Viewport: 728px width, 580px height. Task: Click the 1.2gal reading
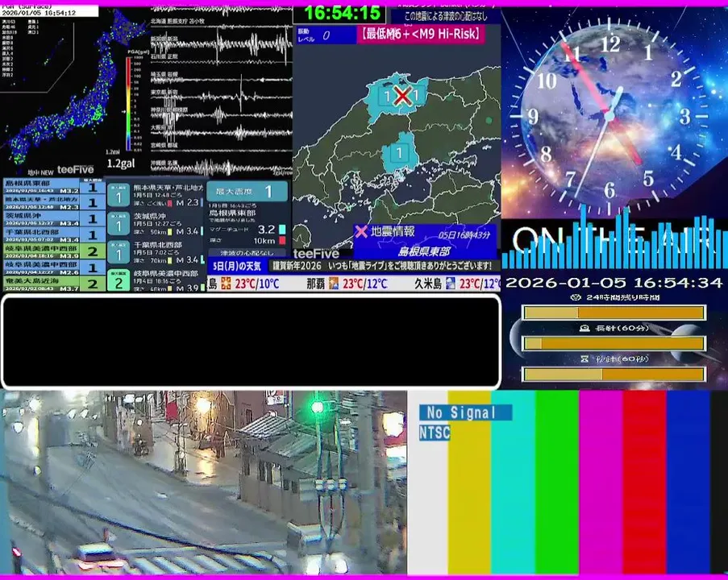[x=121, y=164]
